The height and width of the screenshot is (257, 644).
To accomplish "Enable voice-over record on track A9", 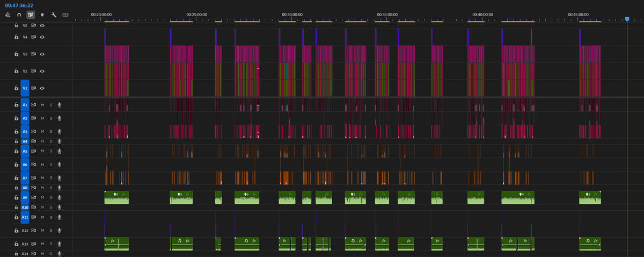I will click(x=59, y=198).
